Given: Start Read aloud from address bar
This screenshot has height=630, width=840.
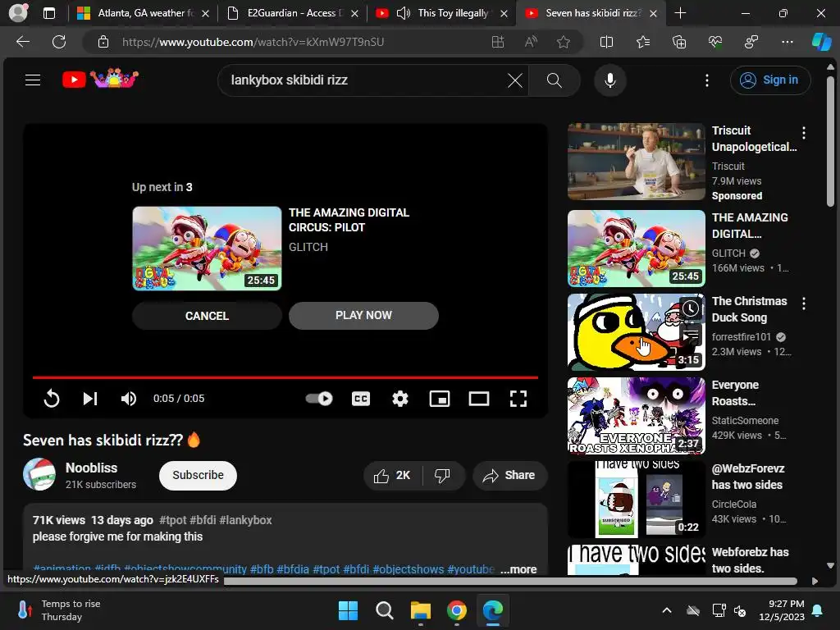Looking at the screenshot, I should coord(531,42).
